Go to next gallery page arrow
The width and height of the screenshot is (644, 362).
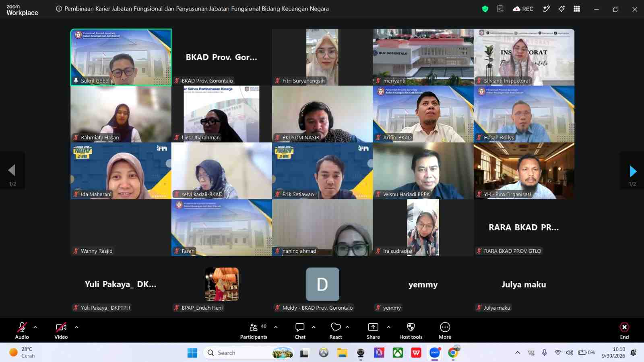633,172
